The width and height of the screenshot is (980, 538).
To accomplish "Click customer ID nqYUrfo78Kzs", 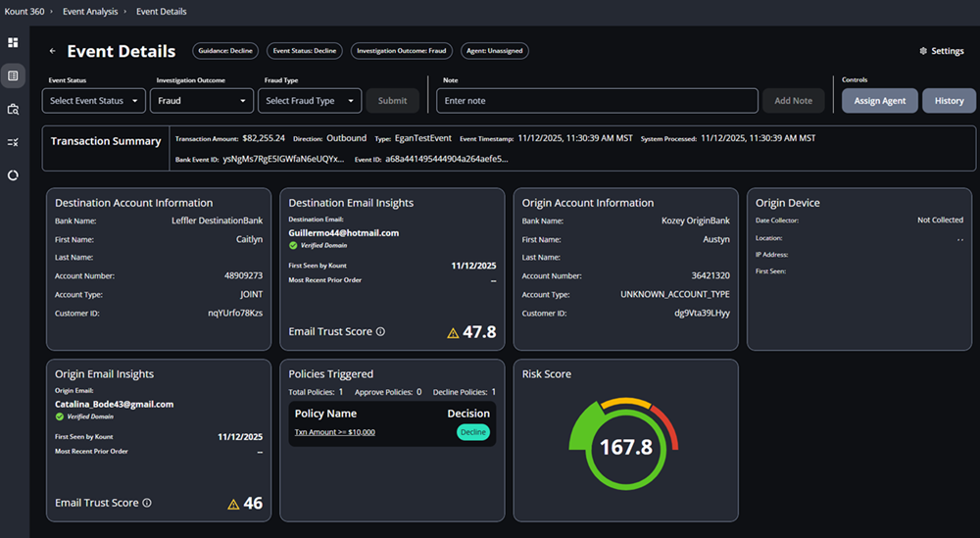I will (235, 313).
